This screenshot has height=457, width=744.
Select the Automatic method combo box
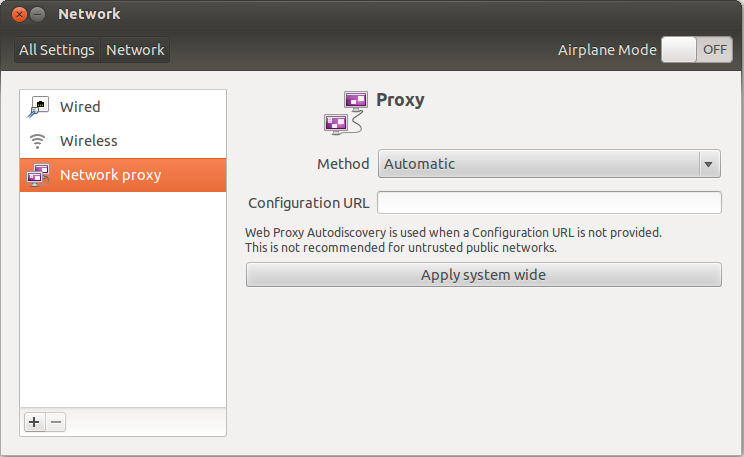tap(549, 164)
